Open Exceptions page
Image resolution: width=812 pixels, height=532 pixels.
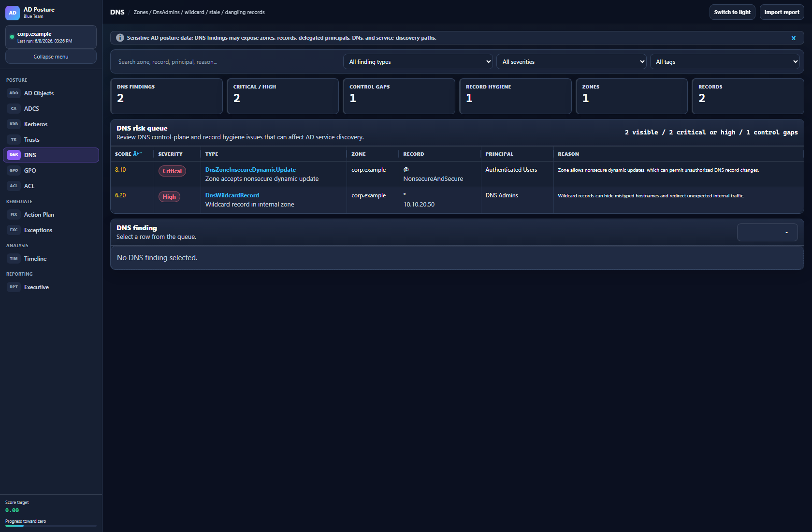coord(51,230)
